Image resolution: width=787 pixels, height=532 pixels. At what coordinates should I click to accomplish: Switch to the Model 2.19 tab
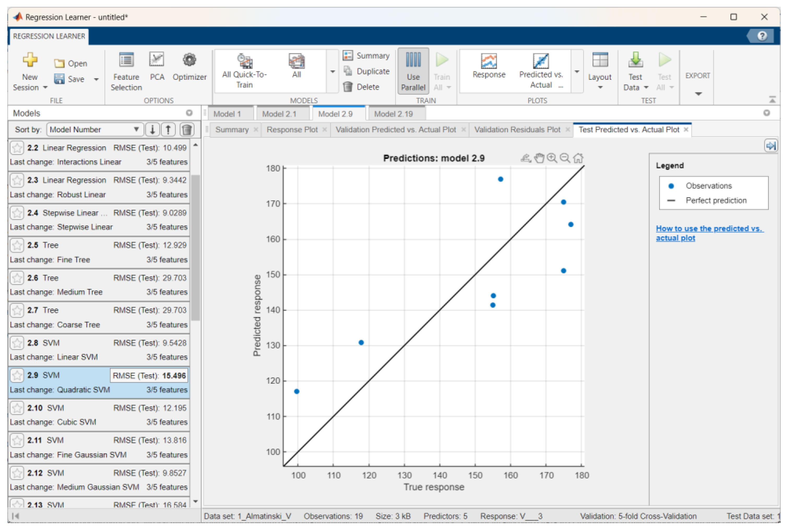coord(393,114)
